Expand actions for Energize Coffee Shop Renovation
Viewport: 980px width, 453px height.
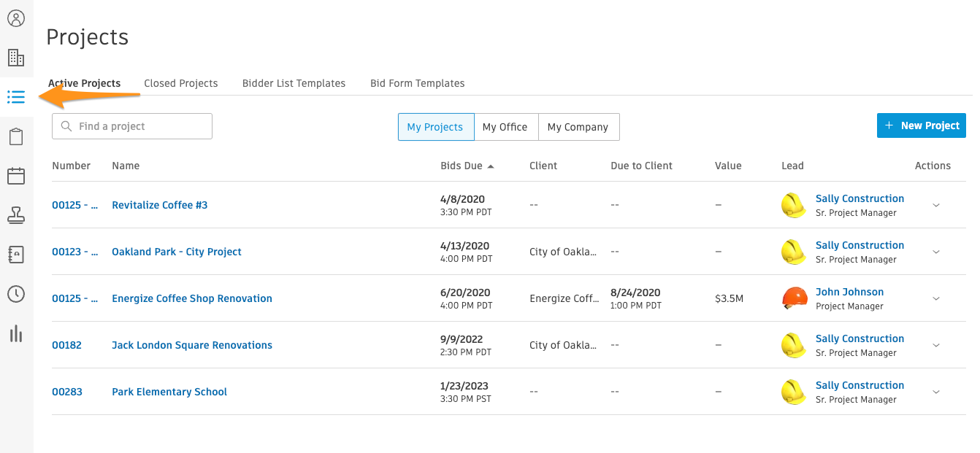936,298
